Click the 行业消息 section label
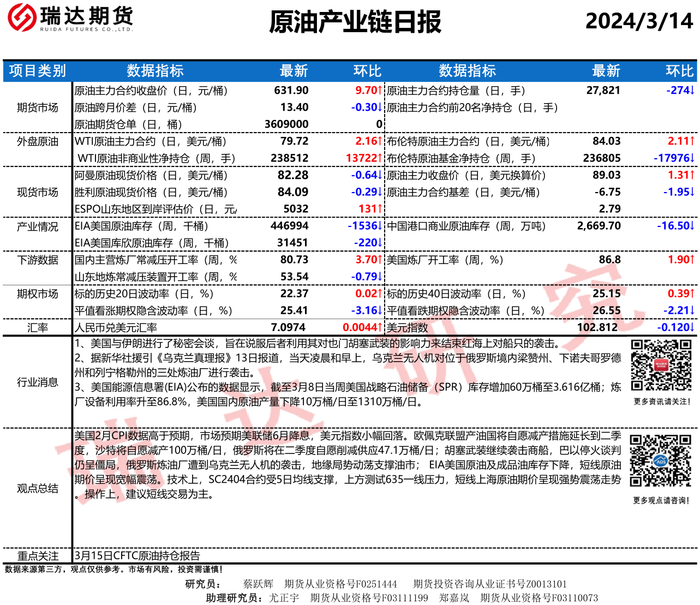700x605 pixels. (37, 382)
